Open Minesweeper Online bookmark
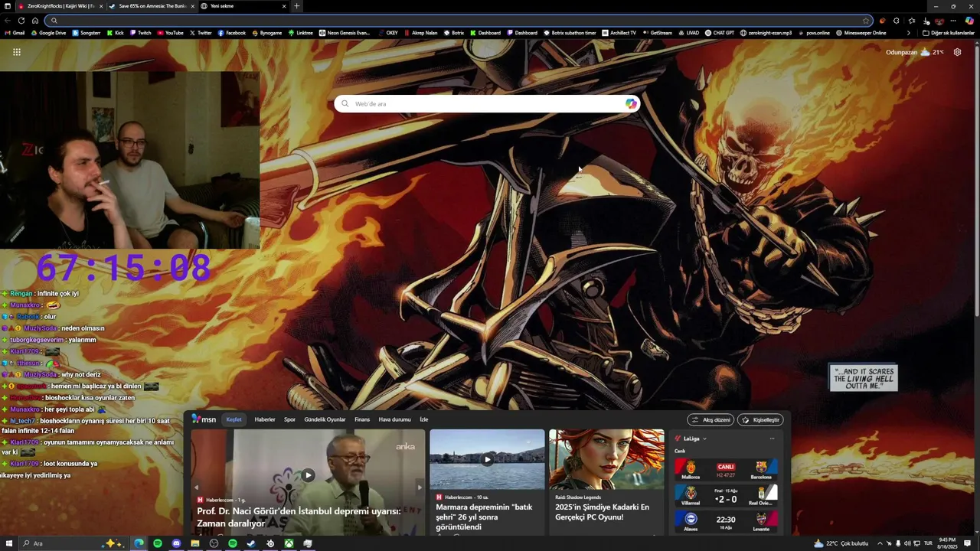Screen dimensions: 980x551 pyautogui.click(x=861, y=33)
